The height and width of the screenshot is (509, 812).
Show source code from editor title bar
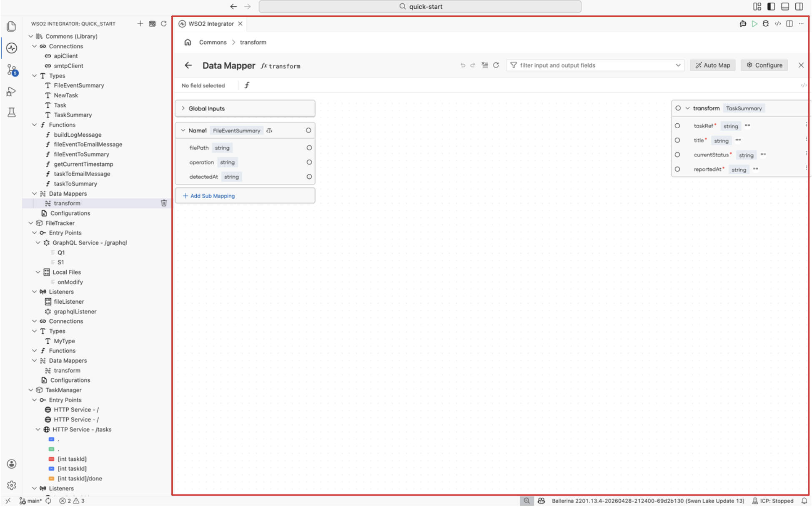click(778, 24)
